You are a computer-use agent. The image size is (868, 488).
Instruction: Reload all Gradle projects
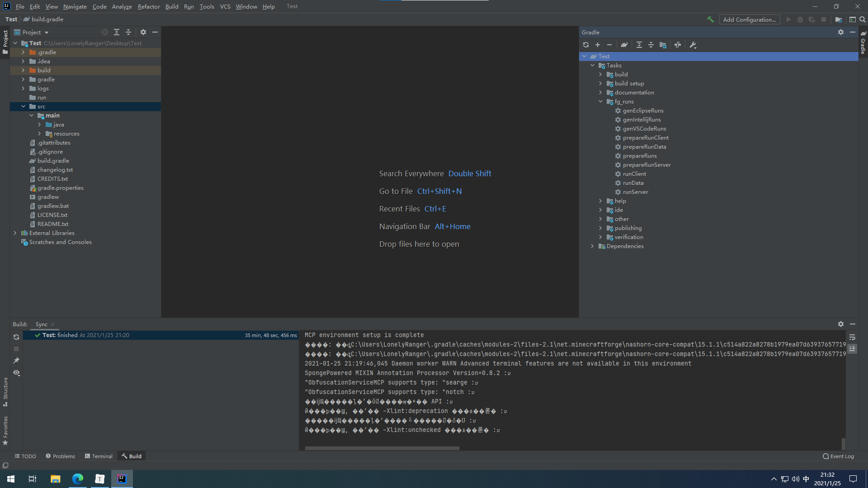[586, 45]
